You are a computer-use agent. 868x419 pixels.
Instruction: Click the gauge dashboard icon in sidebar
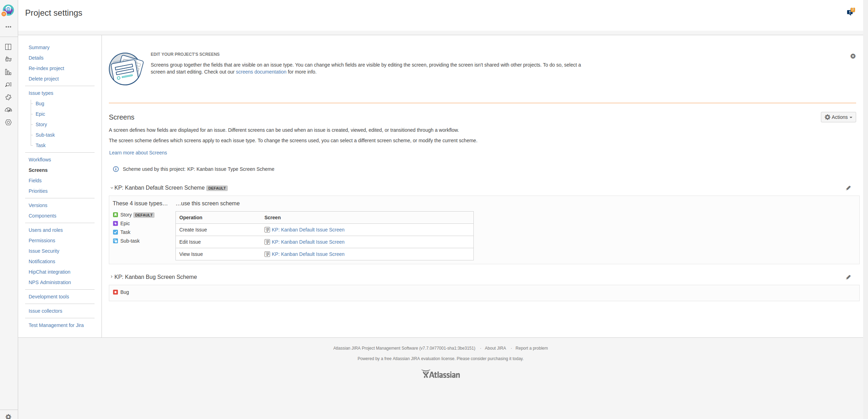click(8, 110)
